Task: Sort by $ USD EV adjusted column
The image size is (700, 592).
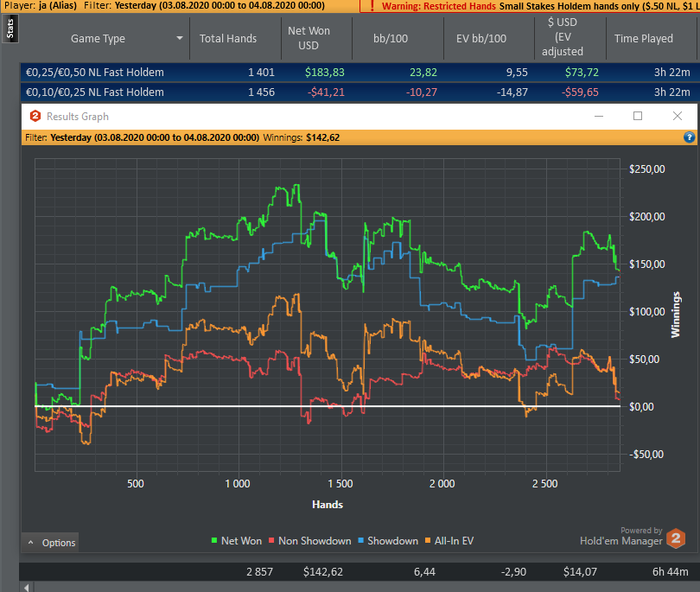Action: 562,37
